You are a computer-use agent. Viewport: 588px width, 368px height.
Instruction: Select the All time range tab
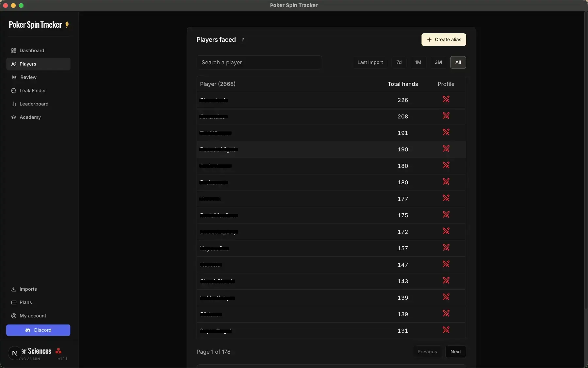click(458, 62)
